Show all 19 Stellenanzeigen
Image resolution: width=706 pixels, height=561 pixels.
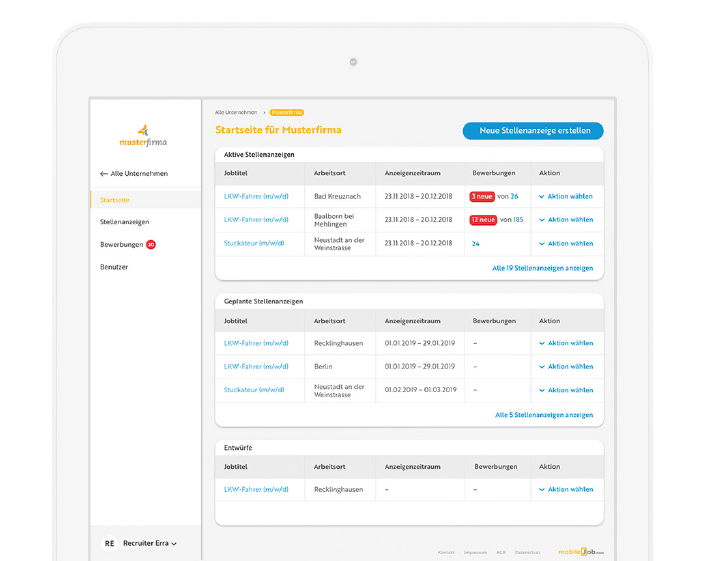click(543, 268)
